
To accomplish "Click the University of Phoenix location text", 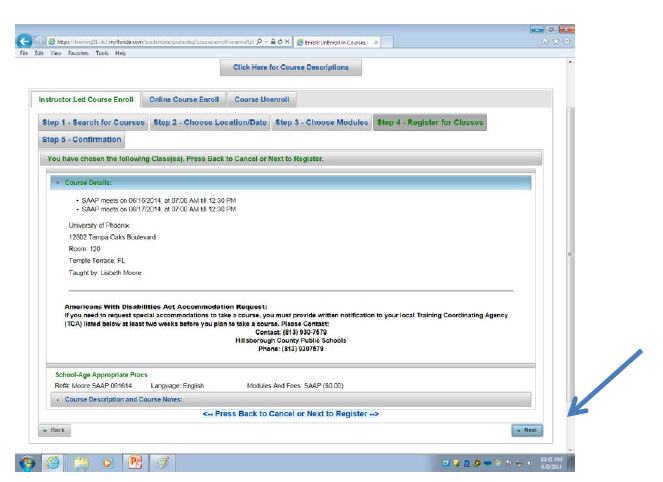I will coord(99,225).
